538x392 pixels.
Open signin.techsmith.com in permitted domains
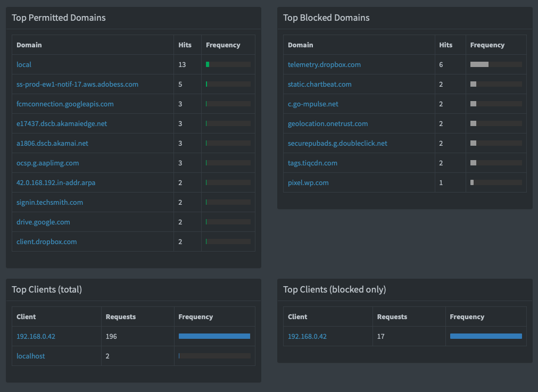49,202
